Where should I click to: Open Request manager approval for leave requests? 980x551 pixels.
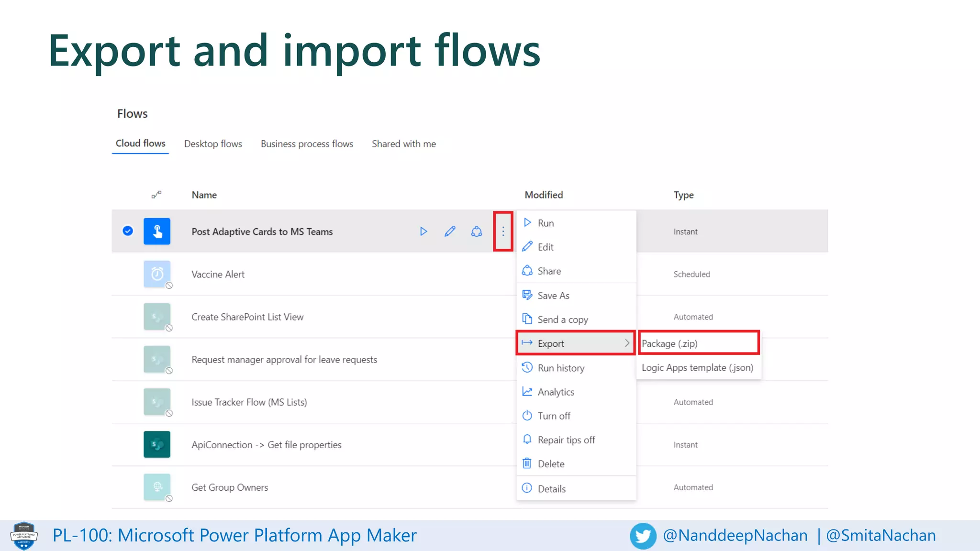[x=284, y=359]
